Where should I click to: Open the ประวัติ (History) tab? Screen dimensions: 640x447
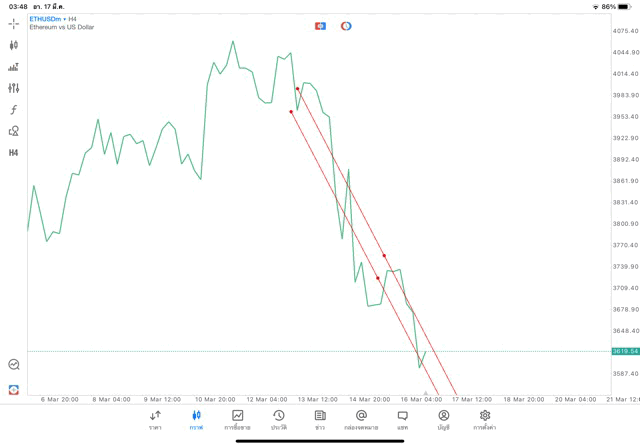[278, 420]
